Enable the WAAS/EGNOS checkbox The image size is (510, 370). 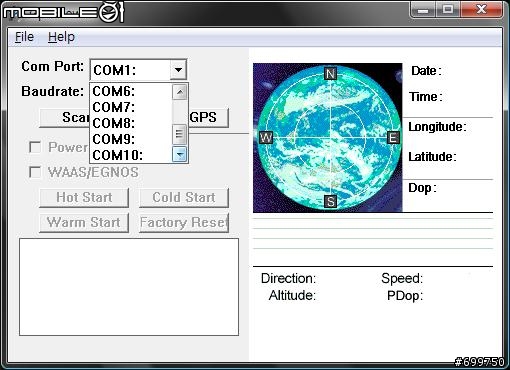[35, 172]
